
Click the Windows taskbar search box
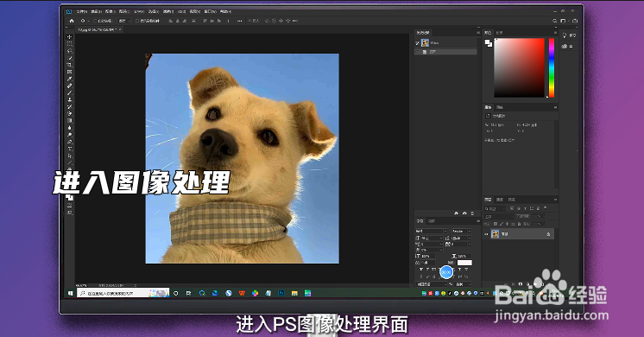pyautogui.click(x=123, y=293)
